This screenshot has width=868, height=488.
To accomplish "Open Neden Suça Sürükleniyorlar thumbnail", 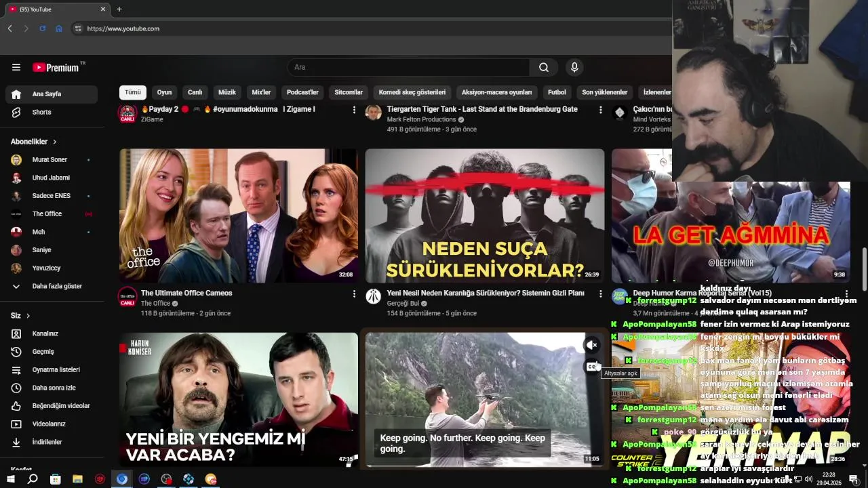I will point(485,216).
